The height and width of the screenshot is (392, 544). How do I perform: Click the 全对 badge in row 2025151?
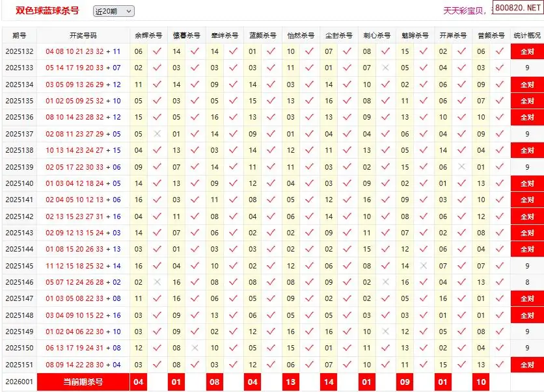pyautogui.click(x=527, y=365)
